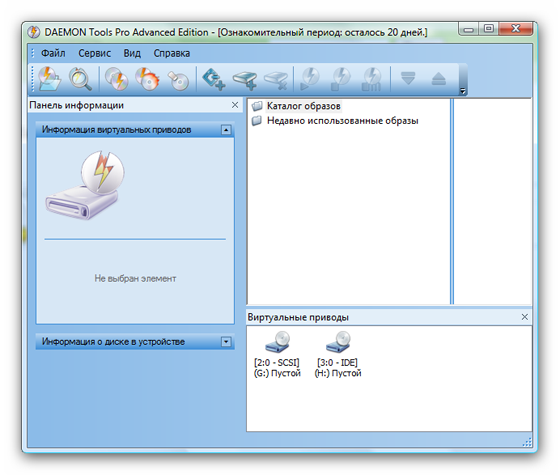Viewport: 560px width, 475px height.
Task: Select the [3:0 - IDE] (H:) virtual drive
Action: click(338, 354)
